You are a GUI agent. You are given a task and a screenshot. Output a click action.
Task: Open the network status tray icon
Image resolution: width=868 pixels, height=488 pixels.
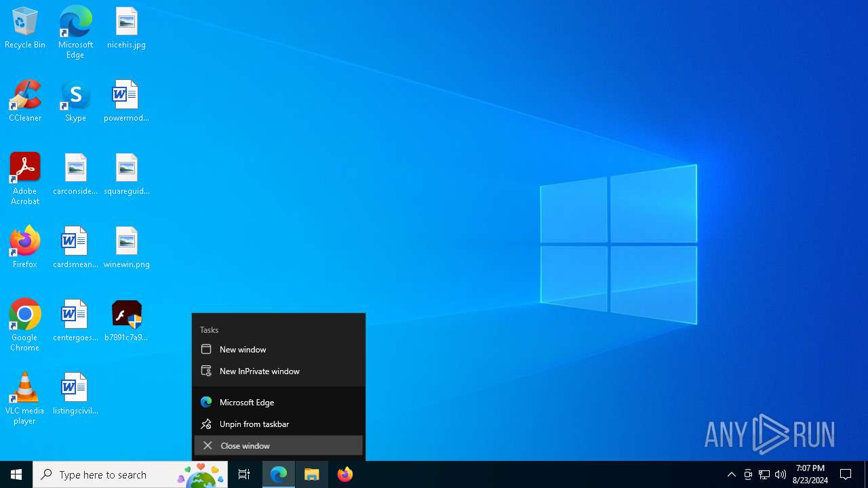click(x=764, y=474)
